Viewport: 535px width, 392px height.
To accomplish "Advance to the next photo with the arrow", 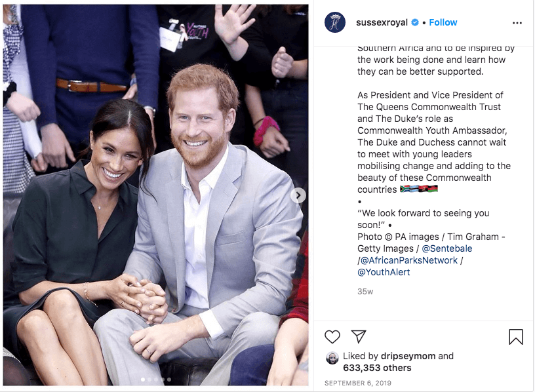I will point(298,195).
